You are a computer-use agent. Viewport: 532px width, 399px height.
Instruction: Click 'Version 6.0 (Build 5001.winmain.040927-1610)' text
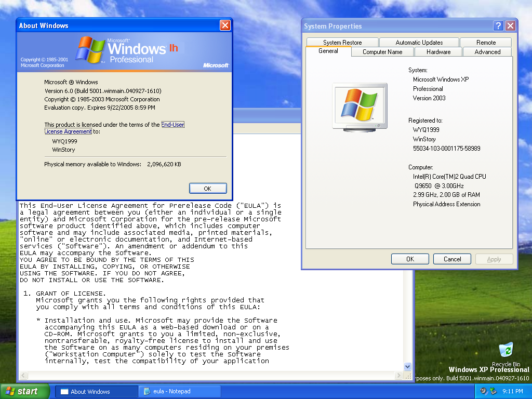[103, 91]
